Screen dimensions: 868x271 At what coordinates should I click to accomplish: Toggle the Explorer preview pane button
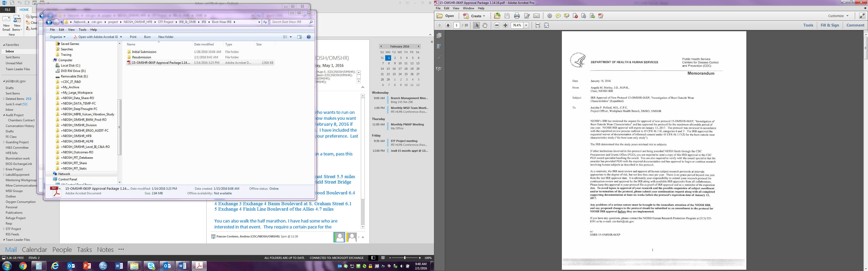point(299,37)
